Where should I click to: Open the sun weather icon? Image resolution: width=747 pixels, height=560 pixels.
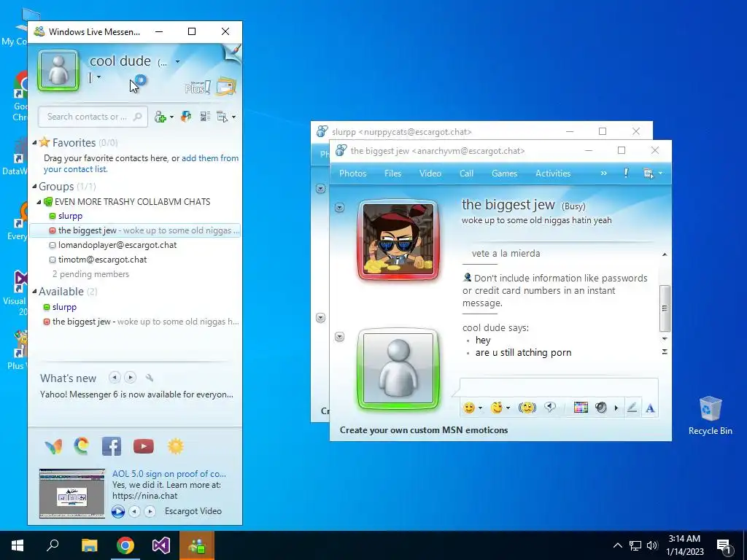tap(175, 446)
